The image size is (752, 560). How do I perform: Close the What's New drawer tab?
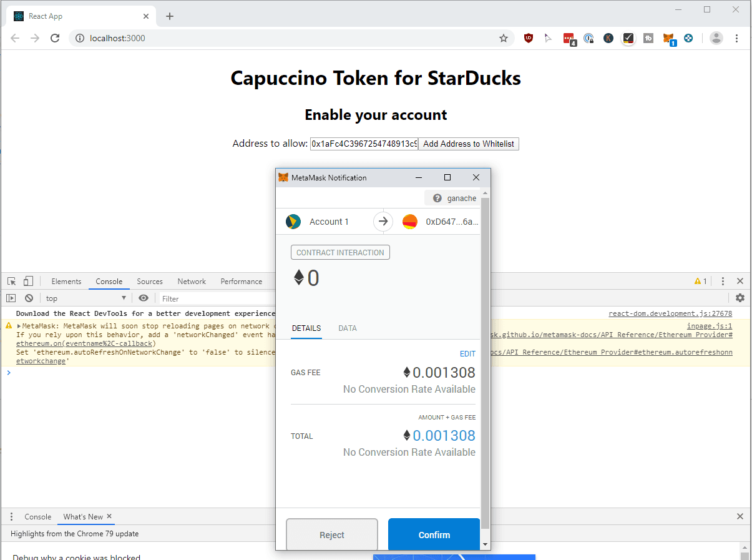[109, 516]
